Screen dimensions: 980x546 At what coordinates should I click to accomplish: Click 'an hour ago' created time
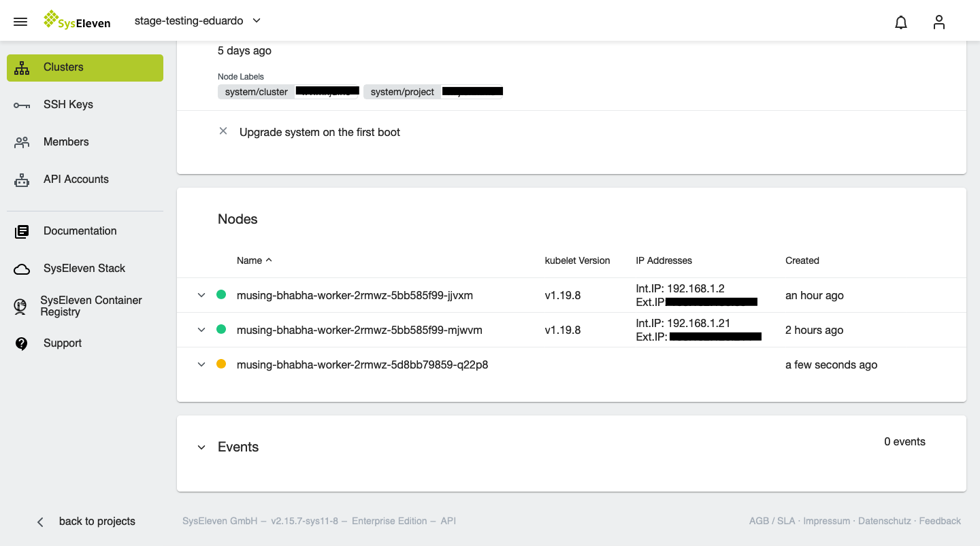(815, 295)
